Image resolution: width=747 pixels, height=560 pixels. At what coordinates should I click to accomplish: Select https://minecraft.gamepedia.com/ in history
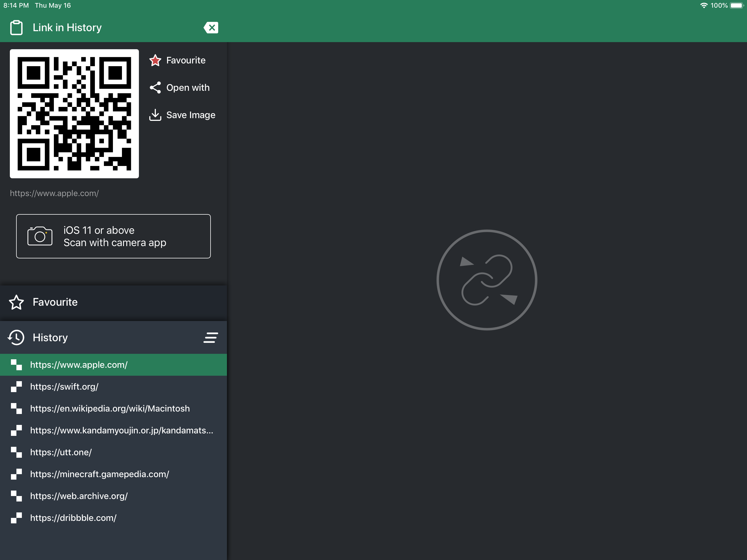113,474
